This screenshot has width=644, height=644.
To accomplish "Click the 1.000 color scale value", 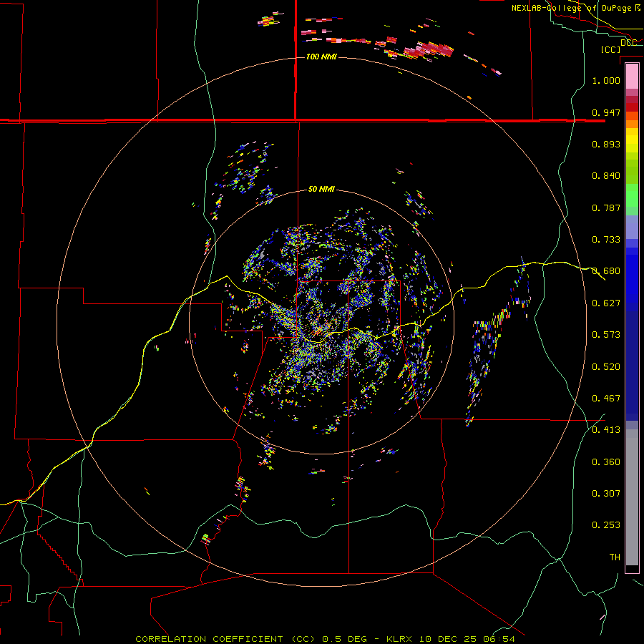I will pos(606,80).
